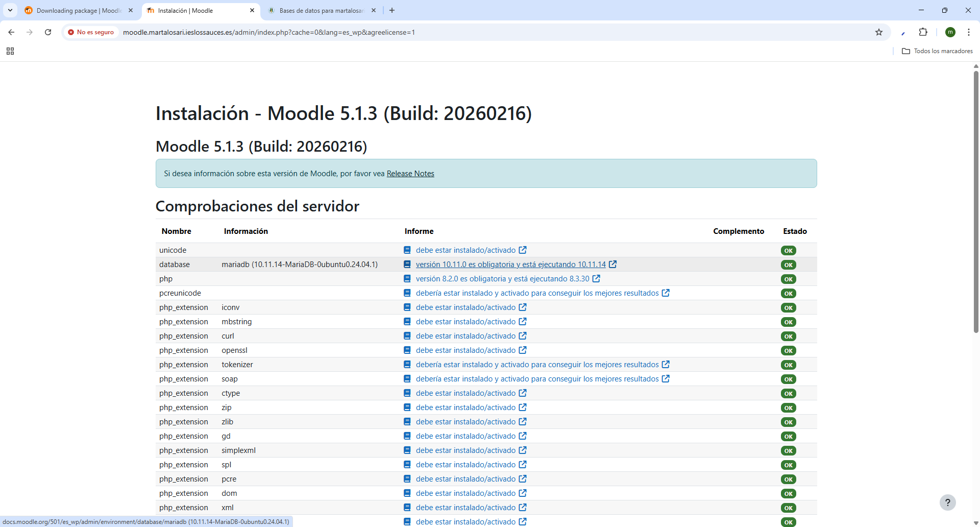The image size is (980, 527).
Task: Click the address bar URL
Action: (x=269, y=32)
